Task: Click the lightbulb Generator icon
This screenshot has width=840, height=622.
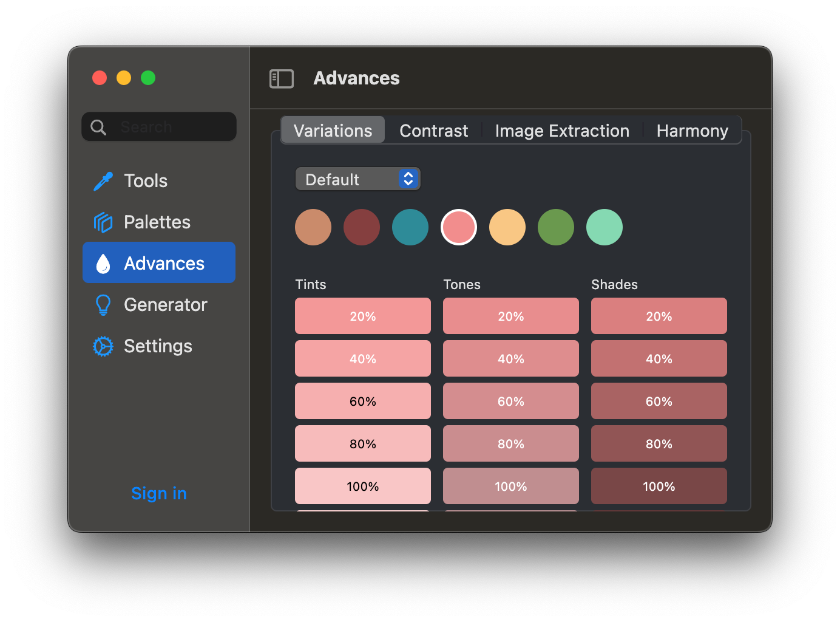Action: click(x=103, y=305)
